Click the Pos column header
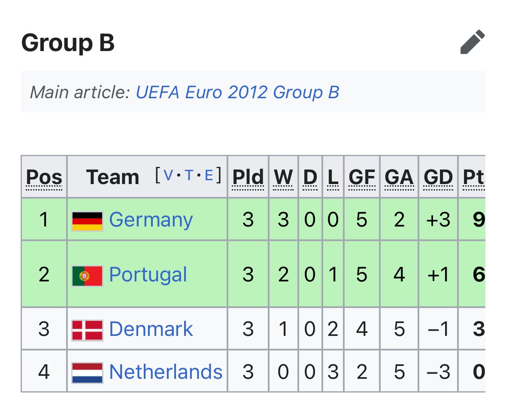This screenshot has height=420, width=506. tap(44, 177)
